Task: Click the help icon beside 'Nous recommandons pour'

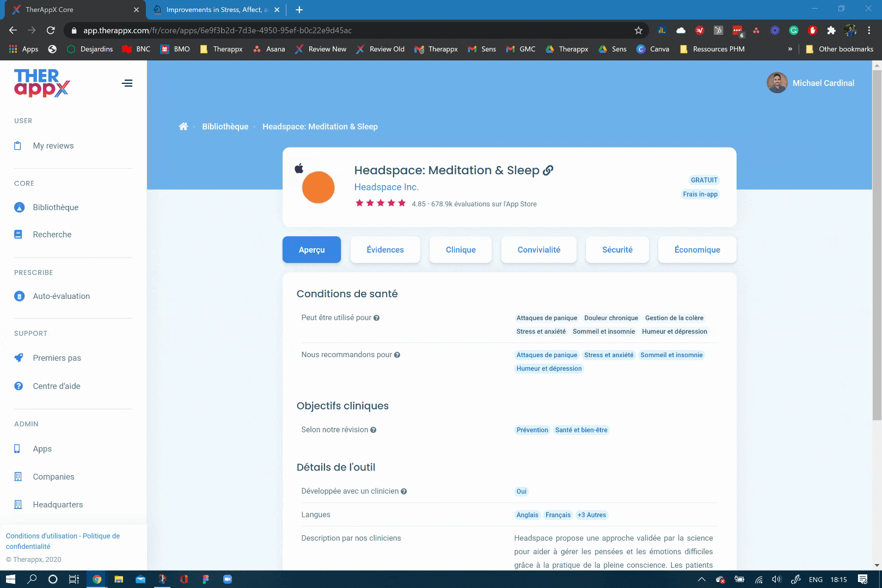Action: coord(397,355)
